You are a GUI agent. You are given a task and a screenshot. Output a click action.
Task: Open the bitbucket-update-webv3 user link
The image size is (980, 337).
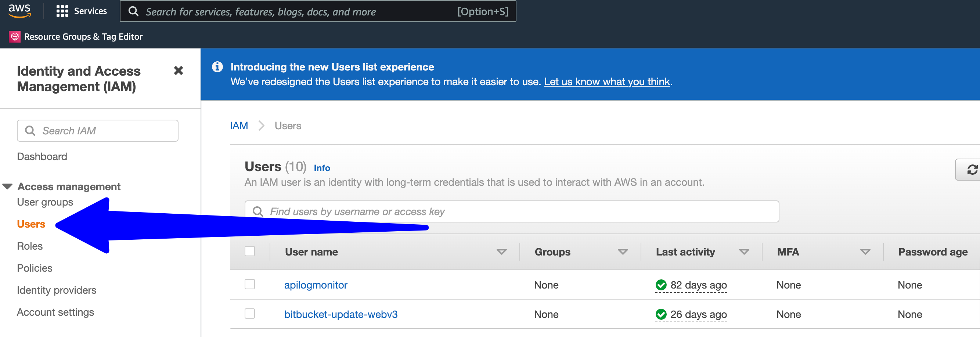[341, 314]
